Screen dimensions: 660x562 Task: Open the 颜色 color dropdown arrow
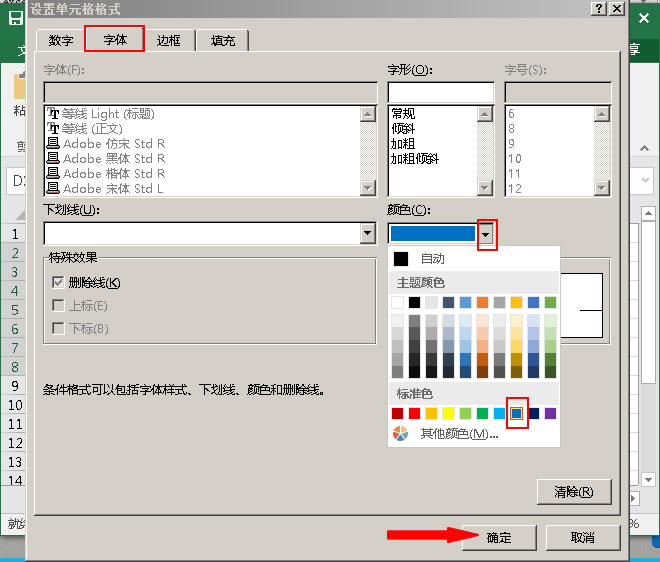(x=486, y=234)
